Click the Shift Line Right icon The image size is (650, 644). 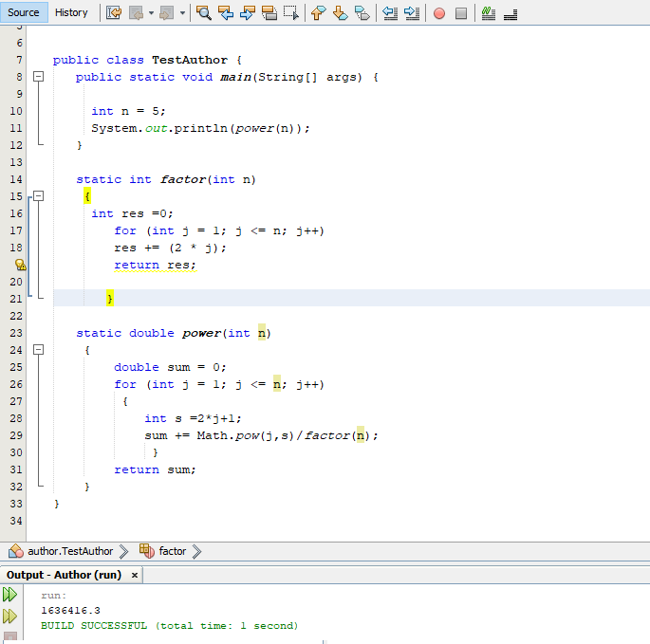(412, 13)
